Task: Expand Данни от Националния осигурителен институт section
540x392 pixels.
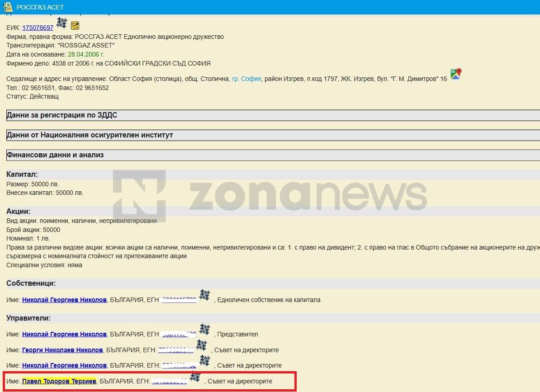Action: pyautogui.click(x=90, y=135)
